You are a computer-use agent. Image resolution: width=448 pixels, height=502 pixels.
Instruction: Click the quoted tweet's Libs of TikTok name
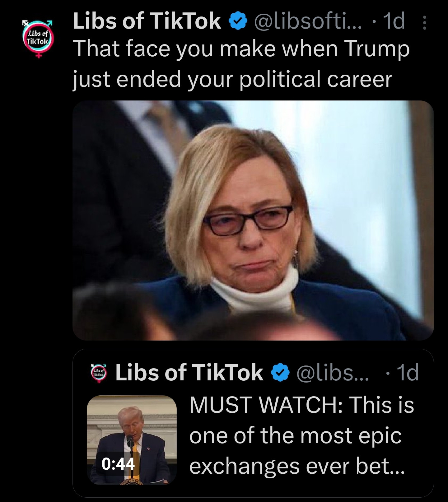[x=189, y=373]
